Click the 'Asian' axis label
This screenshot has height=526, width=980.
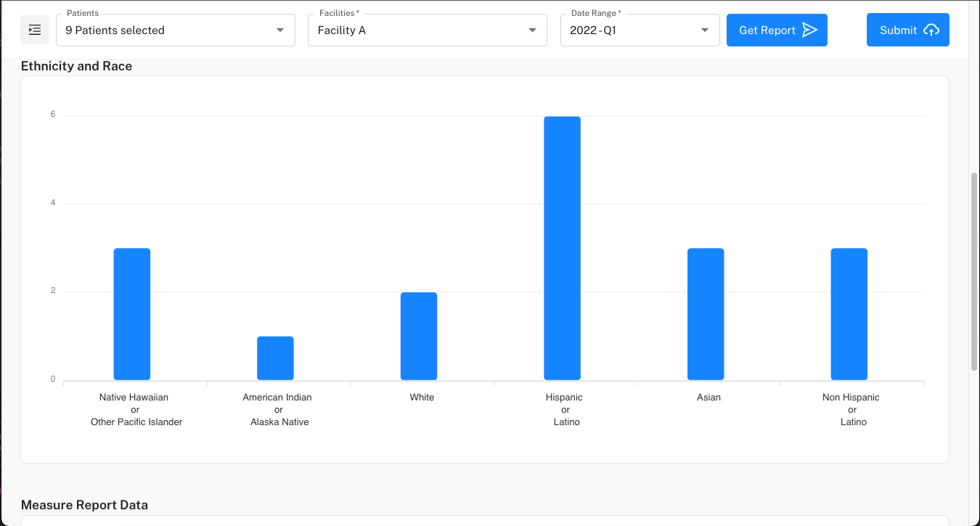pos(709,398)
